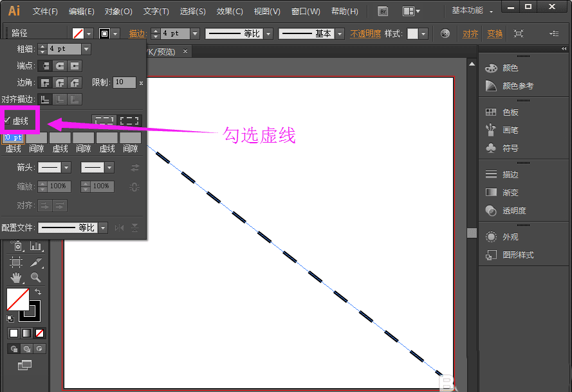Open the 文件(F) menu
The width and height of the screenshot is (572, 392).
click(x=45, y=12)
